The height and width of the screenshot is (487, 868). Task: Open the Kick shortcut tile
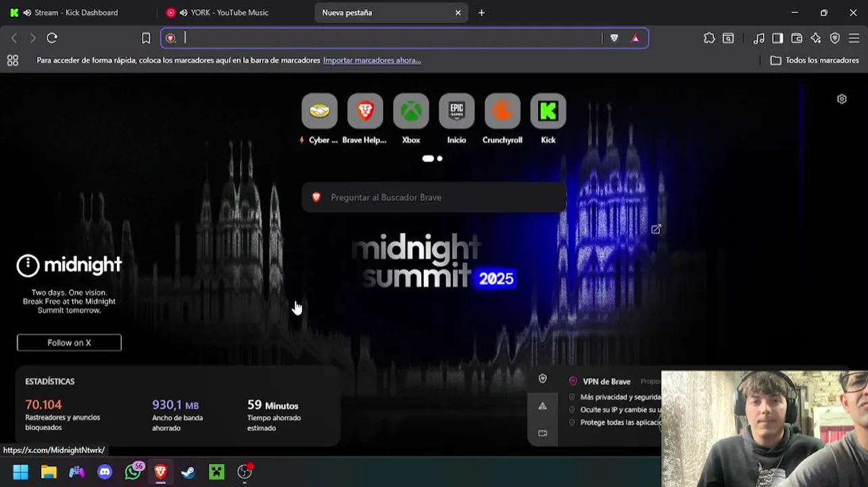[548, 111]
